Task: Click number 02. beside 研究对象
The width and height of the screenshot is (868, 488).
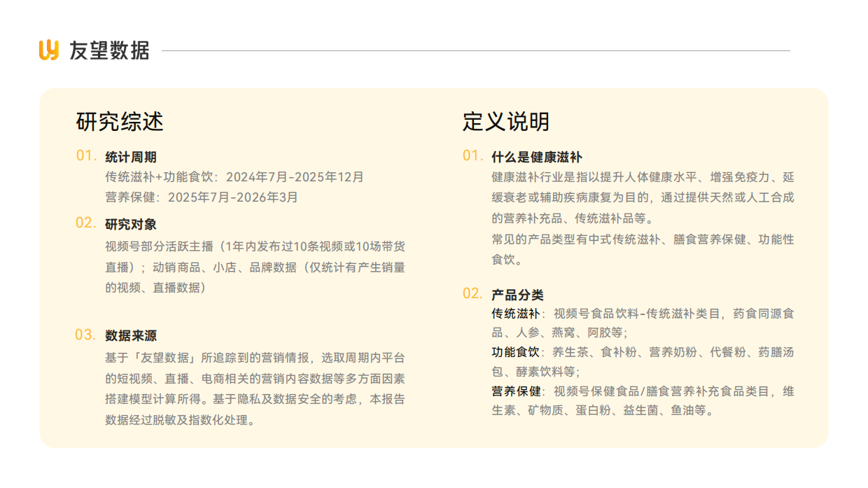Action: click(86, 223)
